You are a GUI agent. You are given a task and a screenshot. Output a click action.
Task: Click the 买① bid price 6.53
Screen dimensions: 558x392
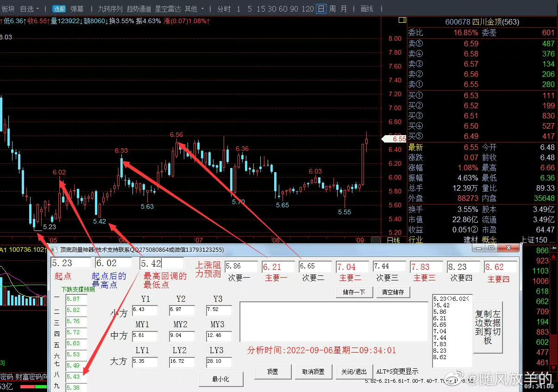471,95
